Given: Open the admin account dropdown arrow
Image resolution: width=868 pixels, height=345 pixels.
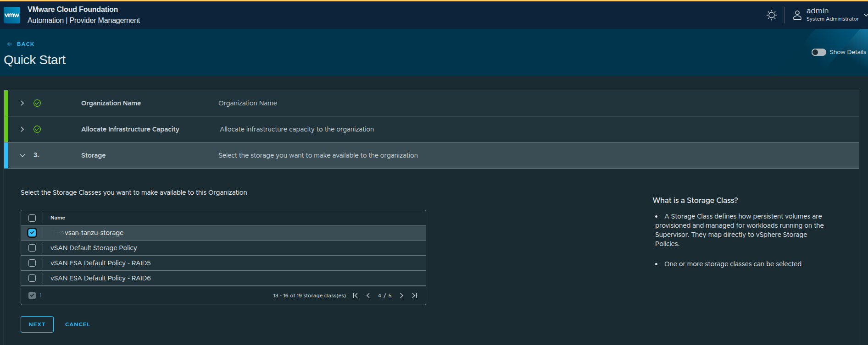Looking at the screenshot, I should point(865,15).
